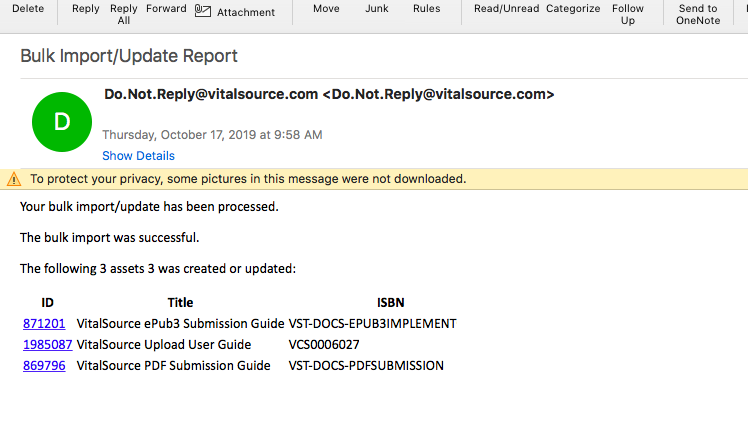Click the Delete toolbar button
The image size is (748, 441).
click(x=28, y=9)
